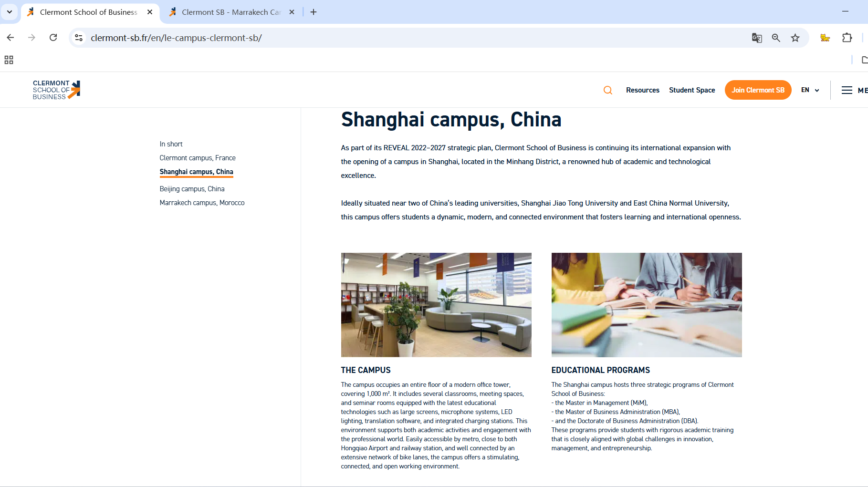The height and width of the screenshot is (487, 868).
Task: Click the orange search magnifier icon
Action: [x=607, y=90]
